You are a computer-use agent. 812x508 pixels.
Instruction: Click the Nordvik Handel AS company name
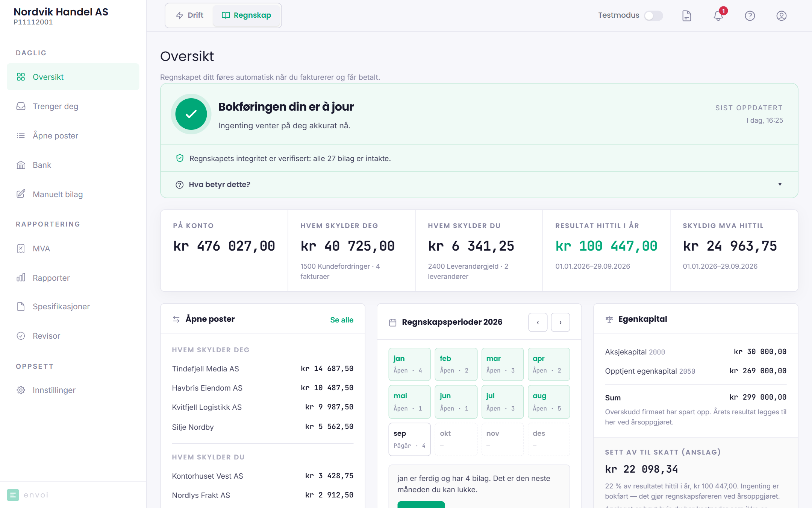(61, 12)
